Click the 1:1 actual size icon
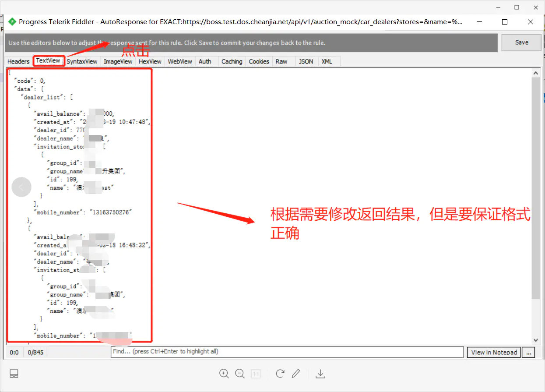545x392 pixels. (x=256, y=374)
